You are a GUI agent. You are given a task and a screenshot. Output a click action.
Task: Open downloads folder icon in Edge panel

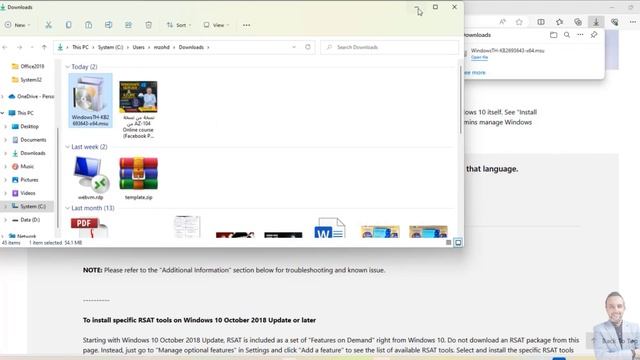[x=553, y=35]
